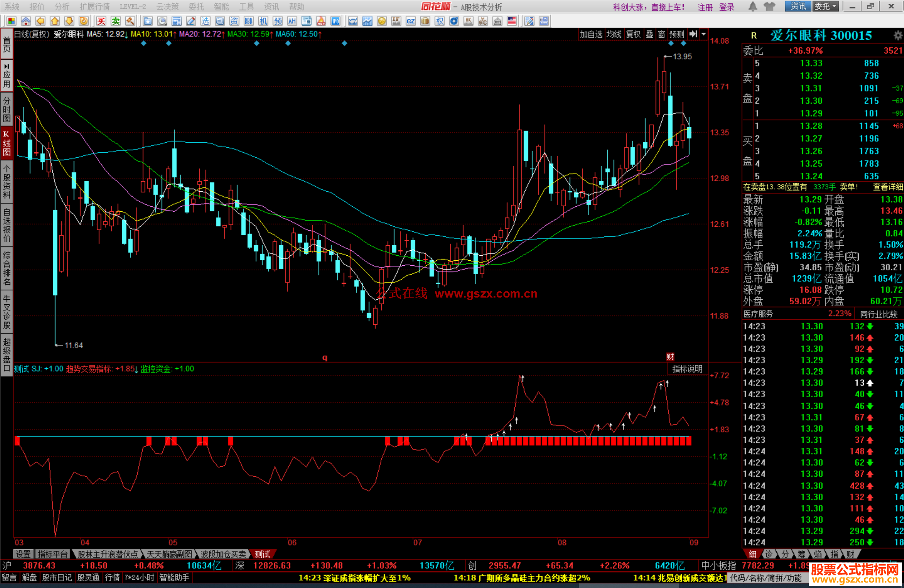Click the red 买 buy toolbar icon
Image resolution: width=904 pixels, height=588 pixels.
point(101,21)
